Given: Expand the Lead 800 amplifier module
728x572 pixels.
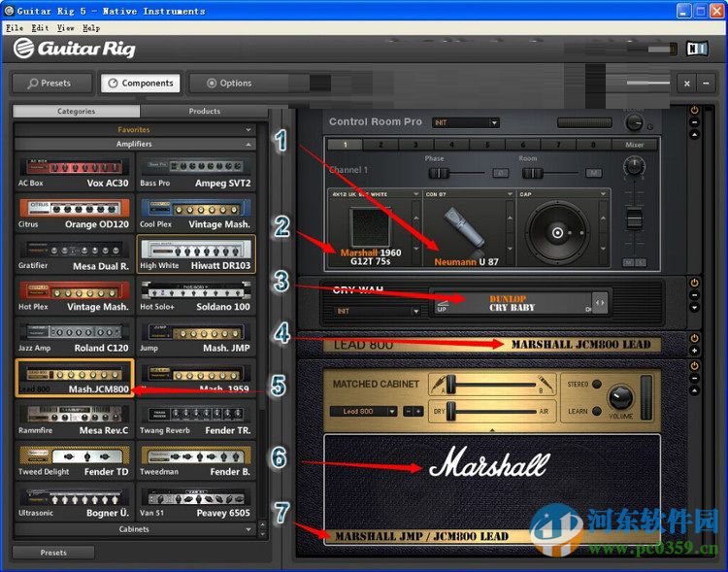Looking at the screenshot, I should 694,351.
